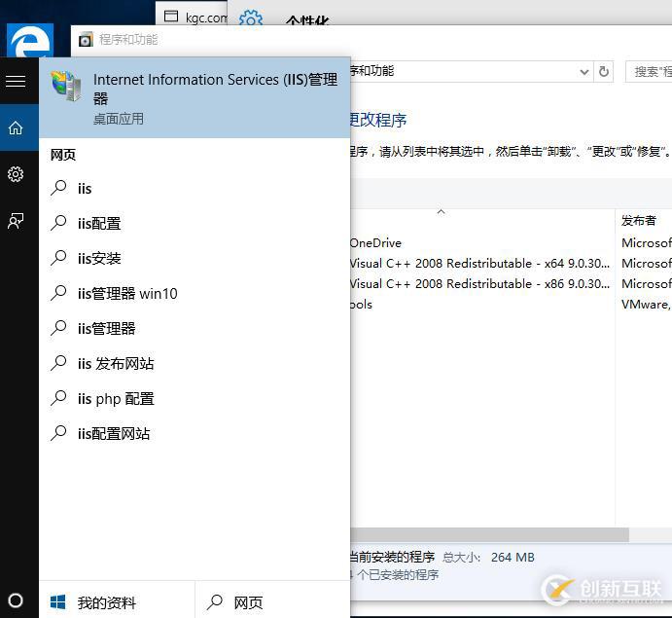Screen dimensions: 672x618
Task: Switch to 我的资料 search tab
Action: tap(117, 600)
